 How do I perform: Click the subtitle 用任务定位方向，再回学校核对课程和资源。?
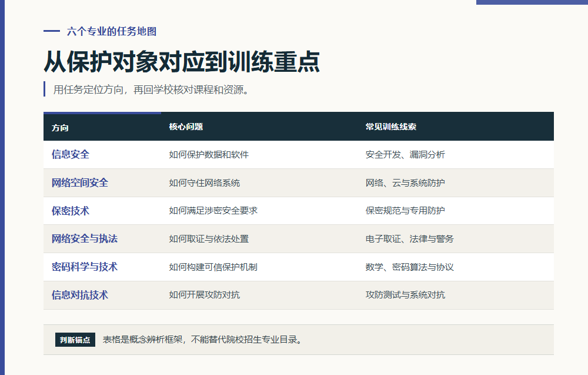pyautogui.click(x=151, y=89)
